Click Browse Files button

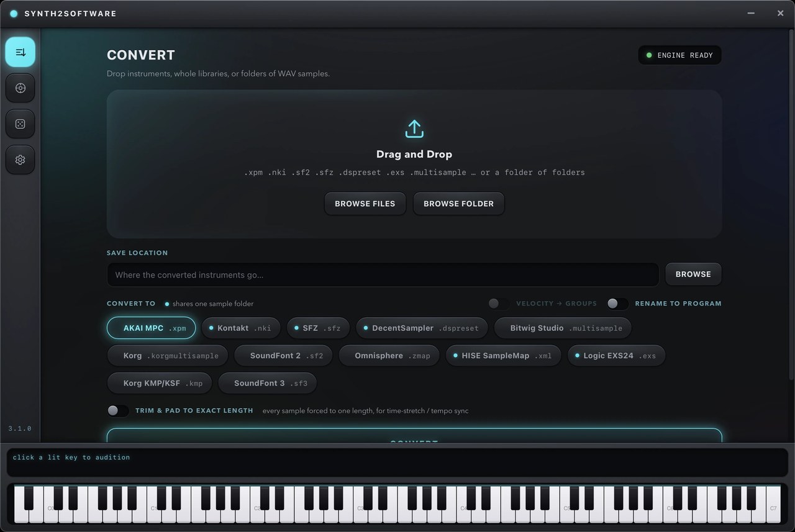[x=365, y=204]
